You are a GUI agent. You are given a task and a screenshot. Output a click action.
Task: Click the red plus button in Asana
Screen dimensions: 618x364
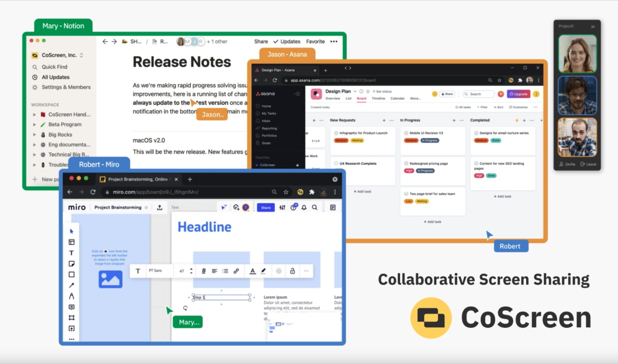pos(501,94)
